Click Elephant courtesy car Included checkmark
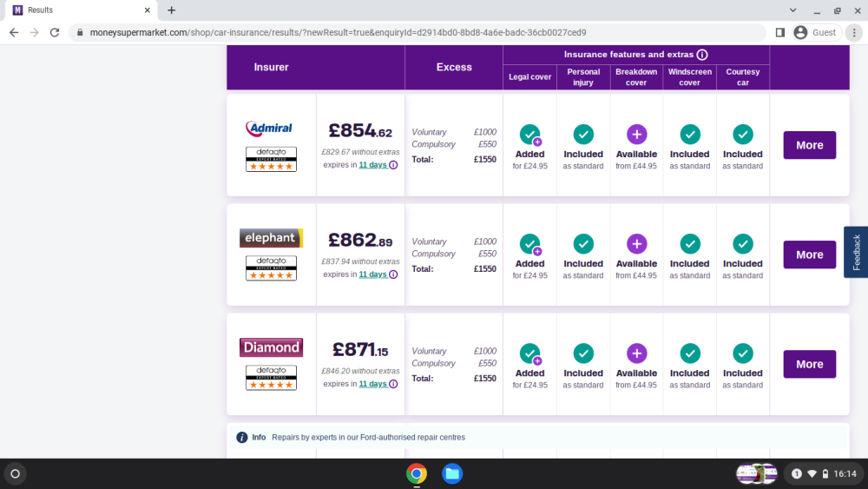868x489 pixels. point(743,244)
